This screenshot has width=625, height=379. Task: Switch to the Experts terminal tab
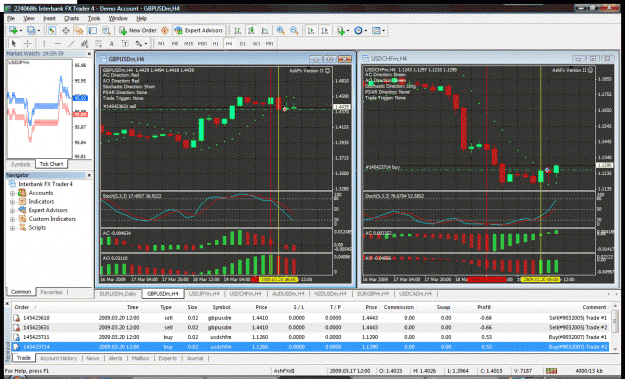[x=167, y=358]
